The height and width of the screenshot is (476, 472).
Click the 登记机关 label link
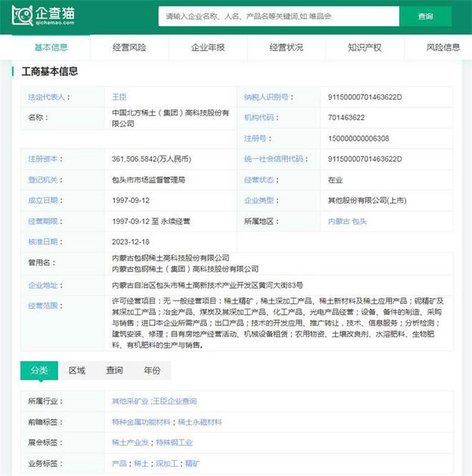[x=43, y=180]
